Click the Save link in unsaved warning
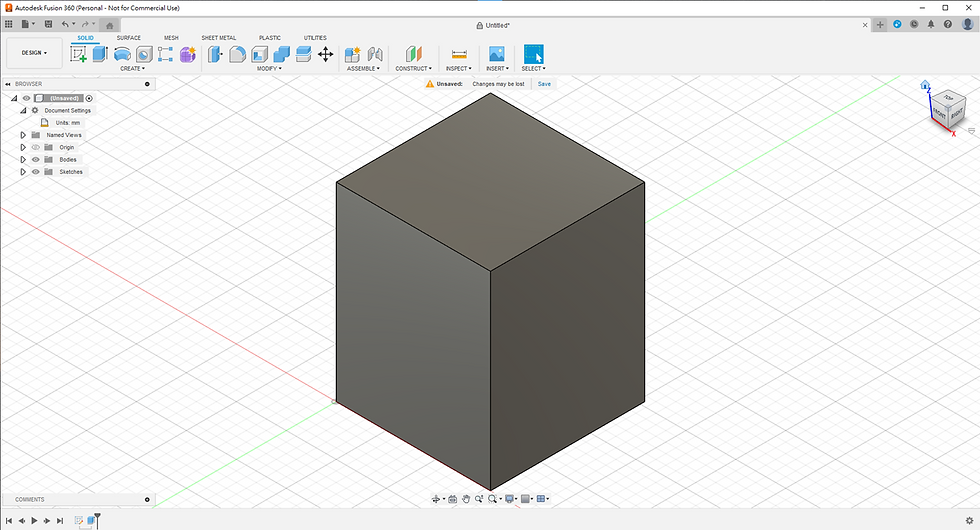980x530 pixels. coord(544,84)
